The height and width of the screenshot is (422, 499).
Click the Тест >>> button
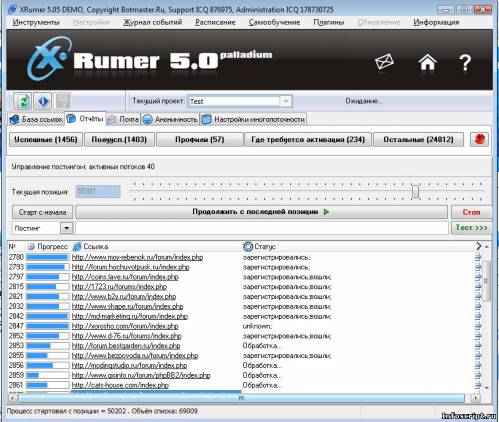471,228
